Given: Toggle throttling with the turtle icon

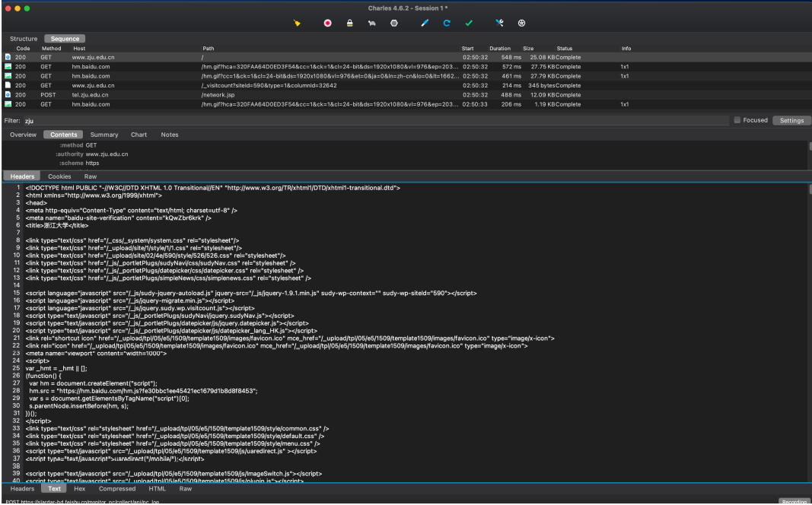Looking at the screenshot, I should pyautogui.click(x=372, y=23).
